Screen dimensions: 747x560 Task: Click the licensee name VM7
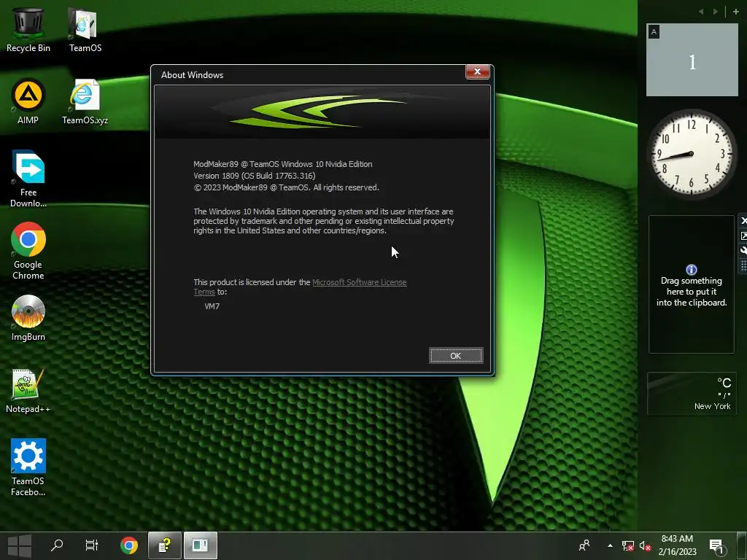[x=212, y=306]
